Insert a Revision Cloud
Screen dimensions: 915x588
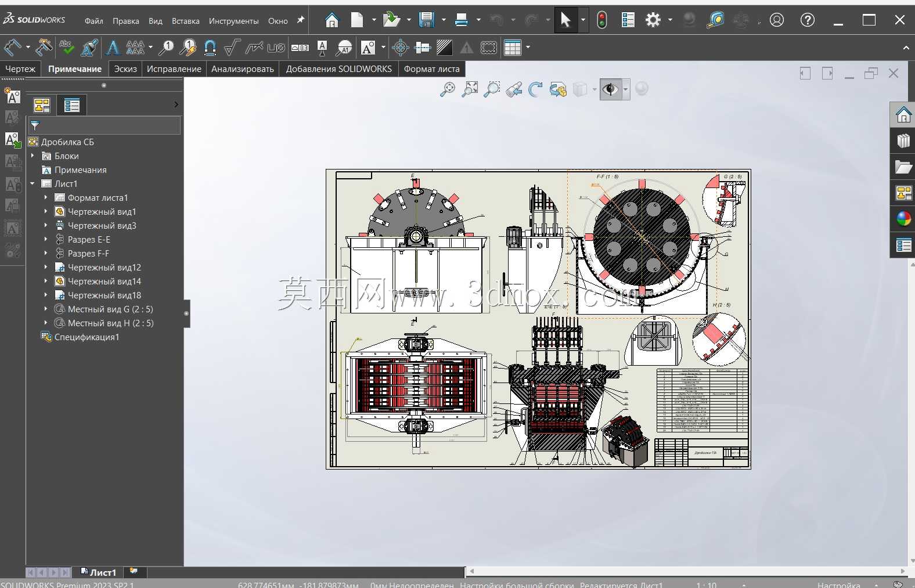coord(489,47)
